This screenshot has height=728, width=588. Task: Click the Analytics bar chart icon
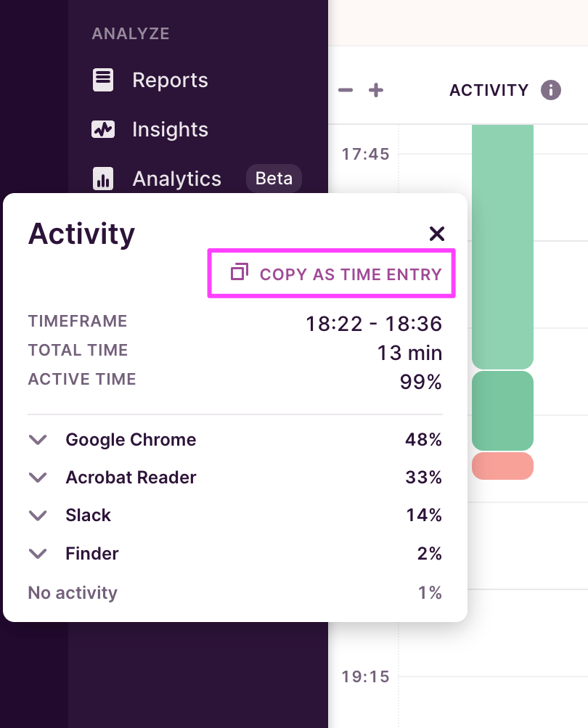pyautogui.click(x=103, y=179)
